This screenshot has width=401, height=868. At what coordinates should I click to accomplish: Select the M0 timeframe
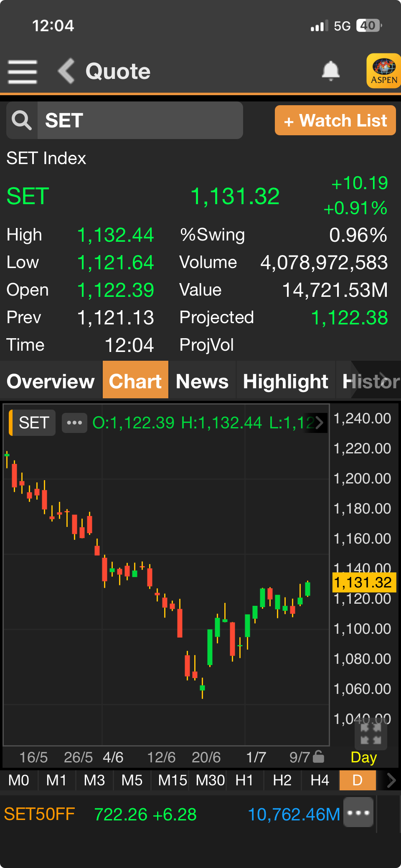[x=19, y=780]
